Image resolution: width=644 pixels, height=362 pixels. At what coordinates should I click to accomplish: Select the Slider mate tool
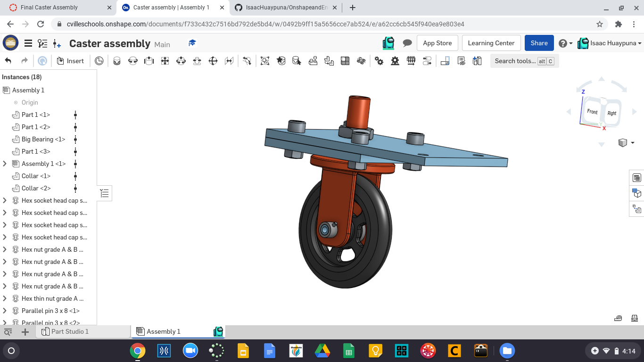[x=149, y=61]
